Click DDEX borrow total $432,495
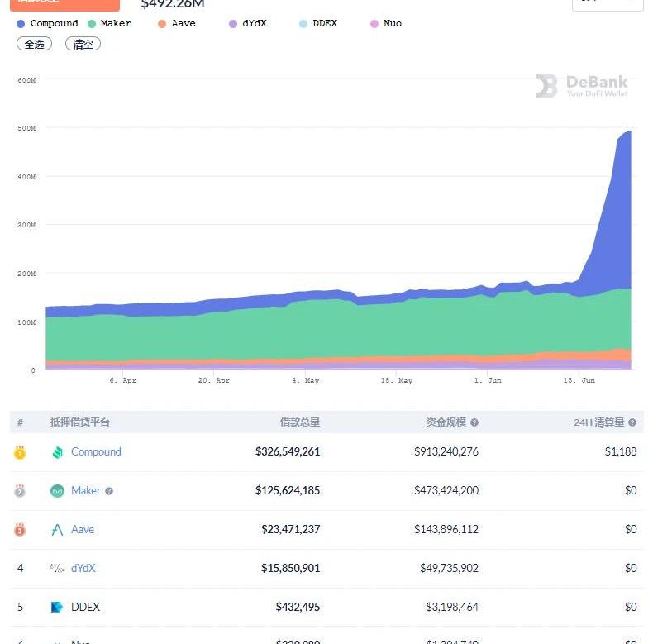The height and width of the screenshot is (644, 653). (298, 607)
